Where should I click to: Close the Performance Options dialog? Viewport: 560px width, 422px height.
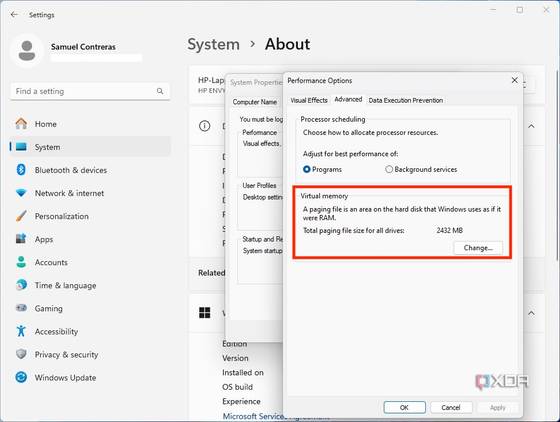514,80
